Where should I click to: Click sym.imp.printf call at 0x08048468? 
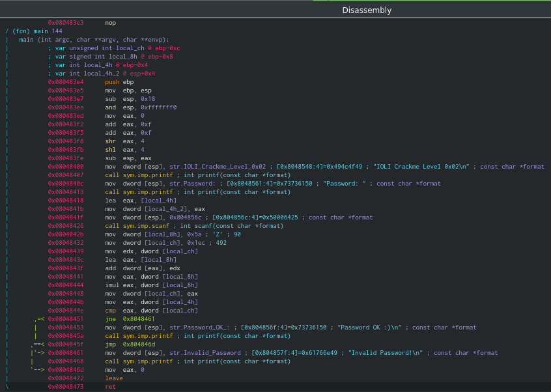pyautogui.click(x=148, y=361)
